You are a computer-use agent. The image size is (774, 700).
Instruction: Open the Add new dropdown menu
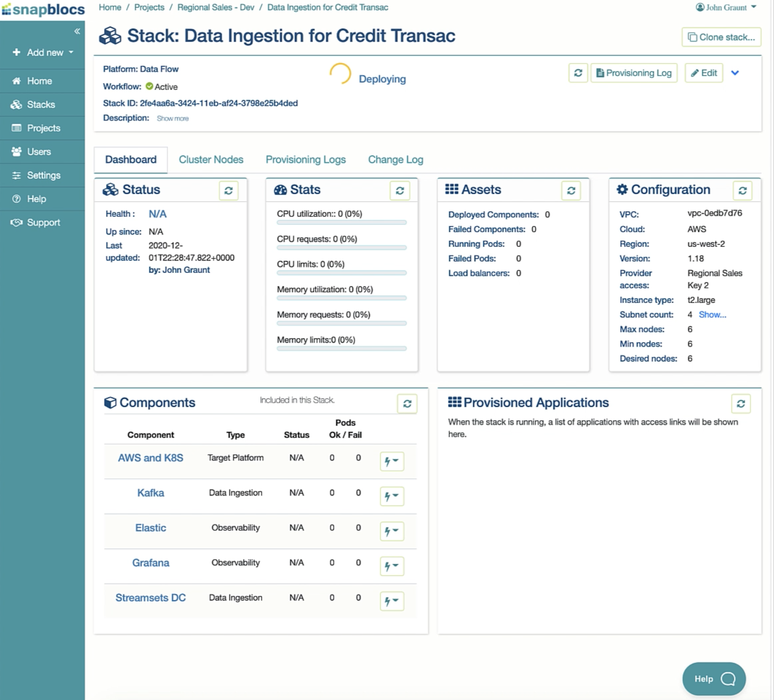coord(43,52)
